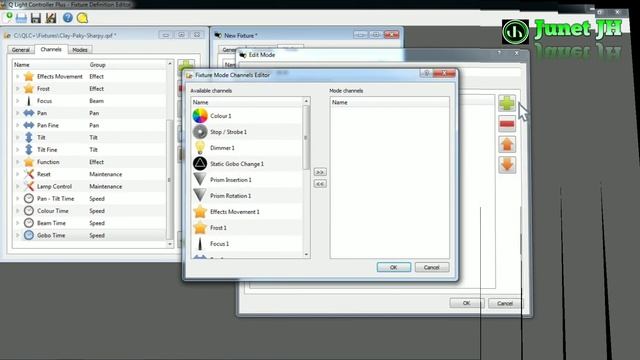Click the scroll-down arrow of Available channels list
The width and height of the screenshot is (640, 360).
[x=307, y=255]
